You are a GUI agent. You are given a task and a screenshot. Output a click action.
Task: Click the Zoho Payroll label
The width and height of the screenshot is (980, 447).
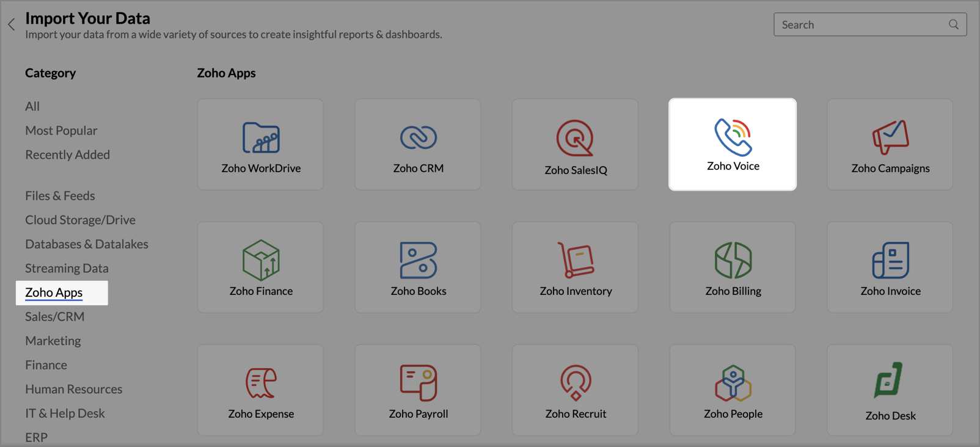click(419, 413)
